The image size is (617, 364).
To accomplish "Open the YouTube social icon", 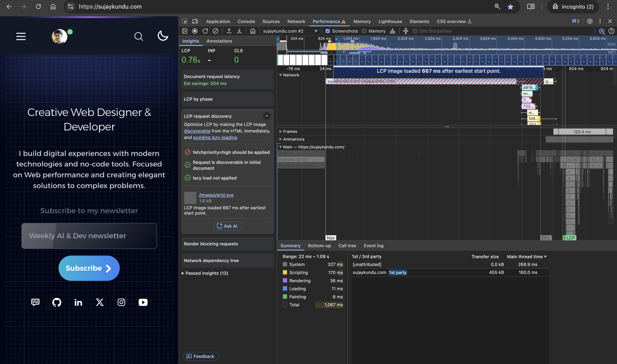I will [143, 302].
